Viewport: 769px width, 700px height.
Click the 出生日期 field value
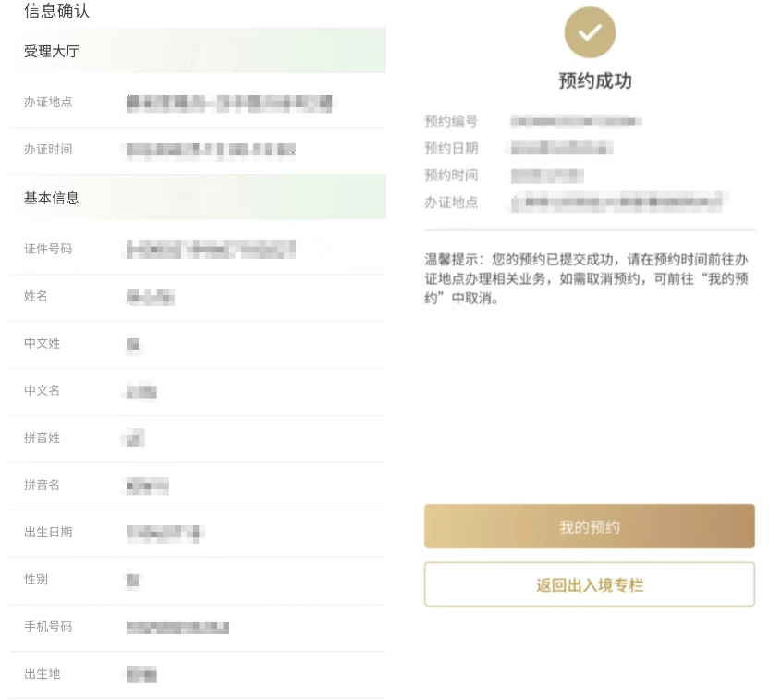(x=165, y=533)
